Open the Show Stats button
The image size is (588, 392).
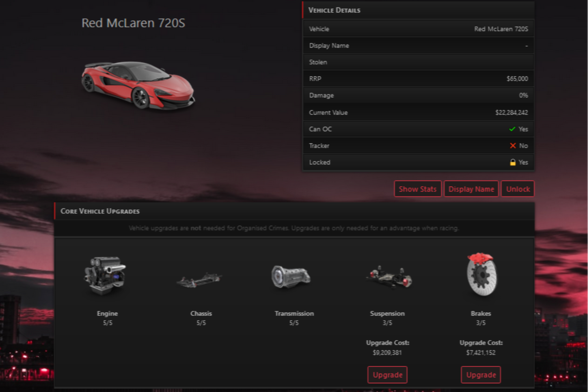click(x=418, y=189)
